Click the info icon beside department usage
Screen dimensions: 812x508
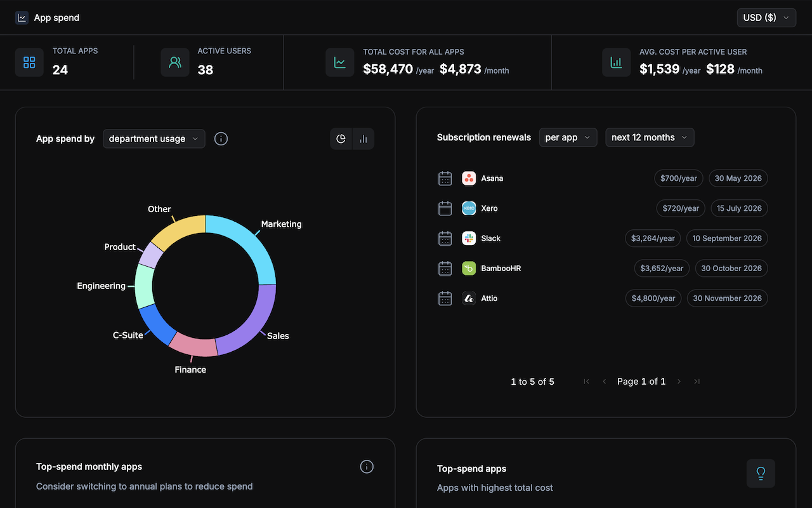pos(221,138)
